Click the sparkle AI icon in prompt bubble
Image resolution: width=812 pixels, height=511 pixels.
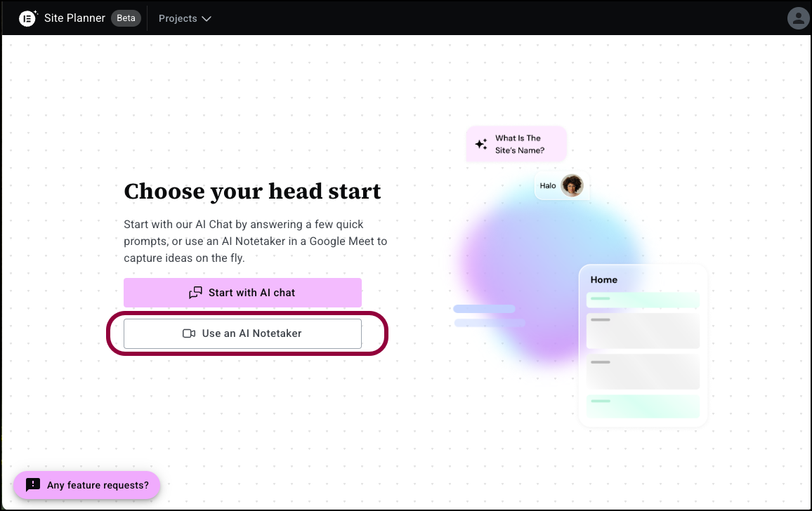[x=481, y=144]
